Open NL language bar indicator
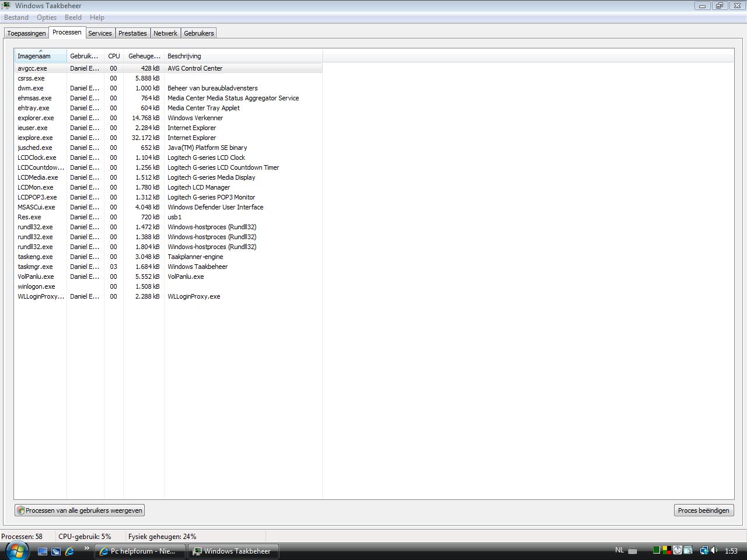747x560 pixels. click(619, 550)
